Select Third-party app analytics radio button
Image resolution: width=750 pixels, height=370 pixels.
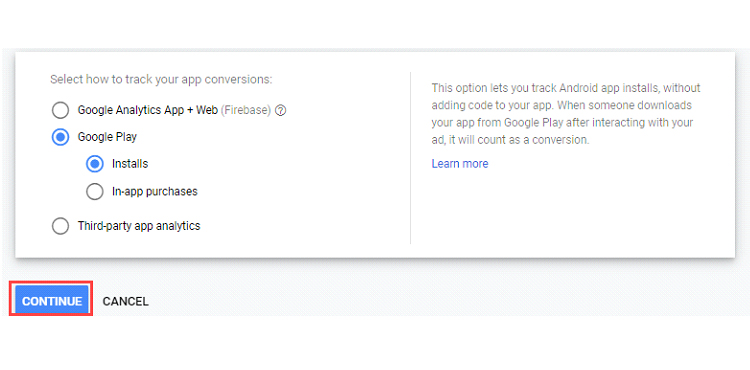60,226
